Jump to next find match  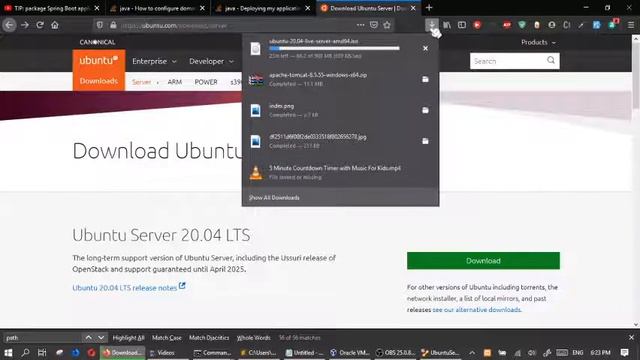[101, 338]
